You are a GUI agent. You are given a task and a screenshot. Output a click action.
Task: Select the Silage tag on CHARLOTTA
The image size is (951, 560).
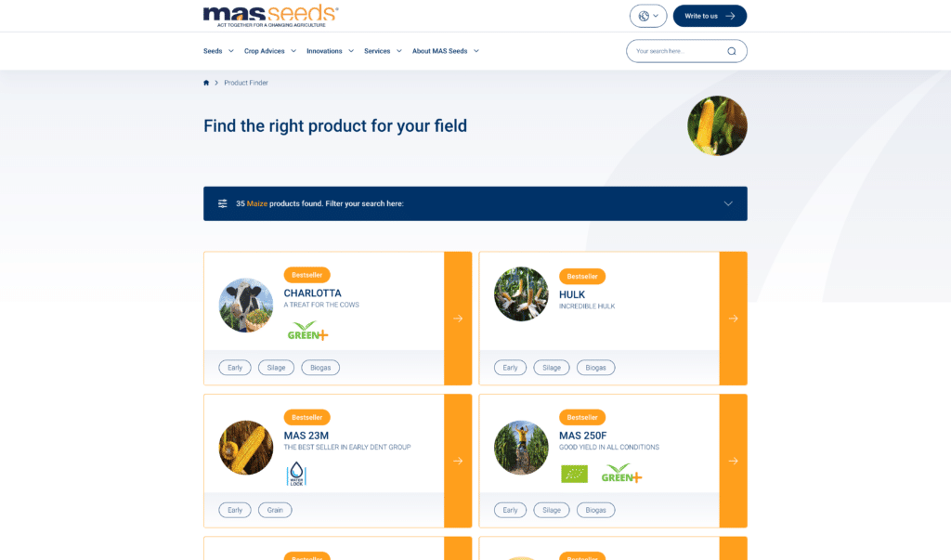(x=276, y=368)
